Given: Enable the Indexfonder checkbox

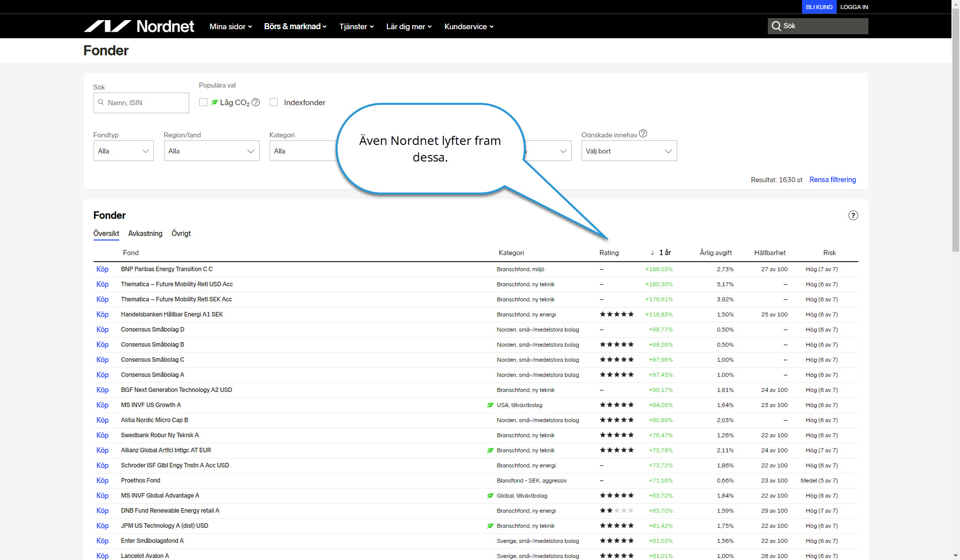Looking at the screenshot, I should point(274,102).
